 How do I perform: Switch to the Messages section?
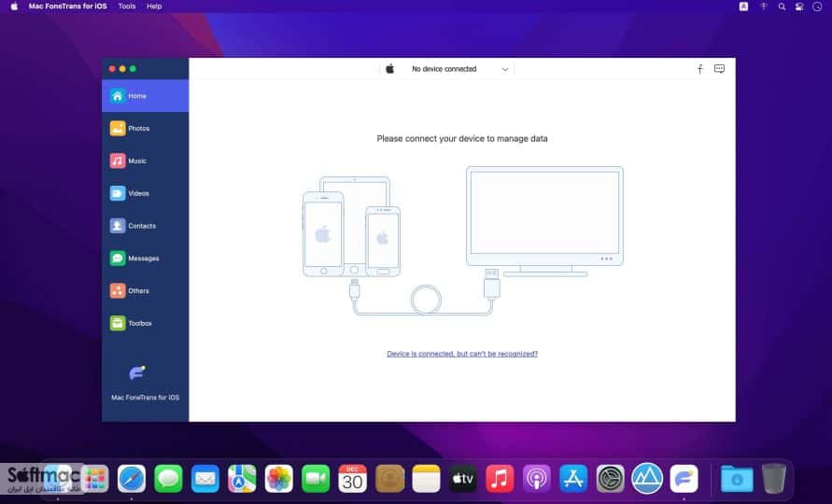[145, 259]
